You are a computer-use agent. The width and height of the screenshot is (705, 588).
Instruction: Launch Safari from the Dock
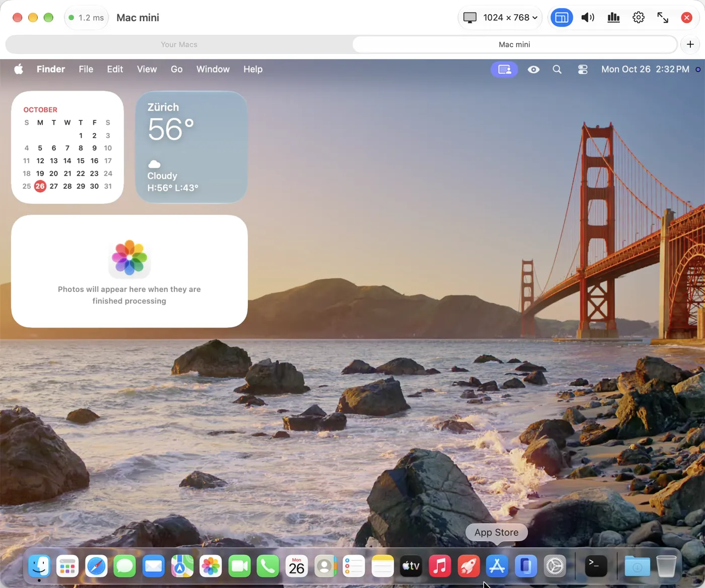(x=96, y=566)
